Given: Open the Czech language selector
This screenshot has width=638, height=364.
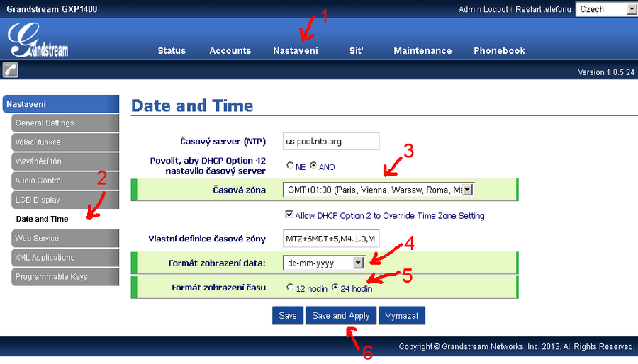Looking at the screenshot, I should (606, 9).
